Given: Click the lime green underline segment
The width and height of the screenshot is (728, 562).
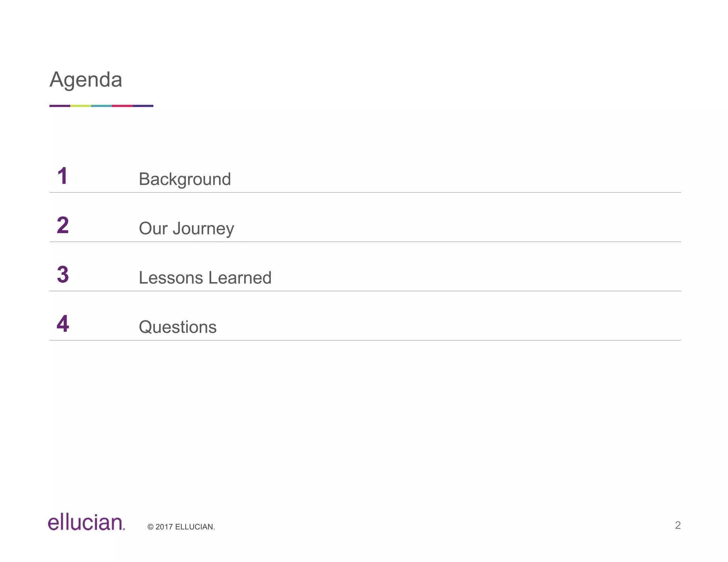Looking at the screenshot, I should pos(81,106).
